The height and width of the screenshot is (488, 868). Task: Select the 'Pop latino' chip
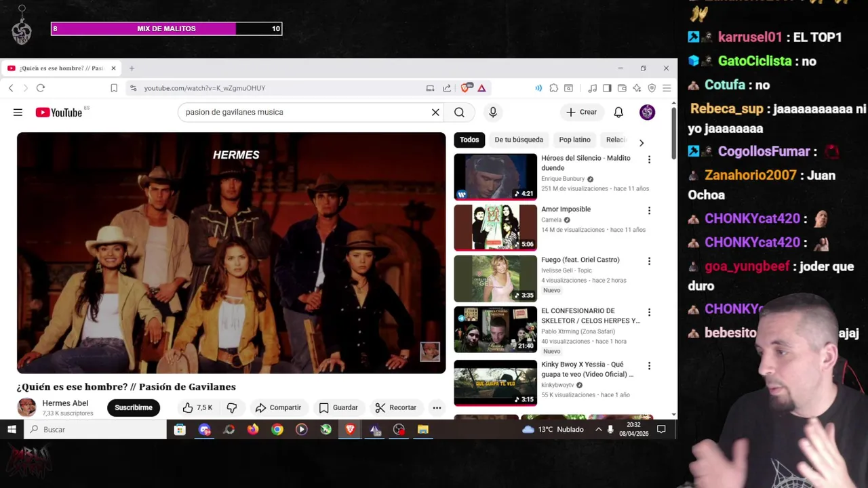pos(574,140)
